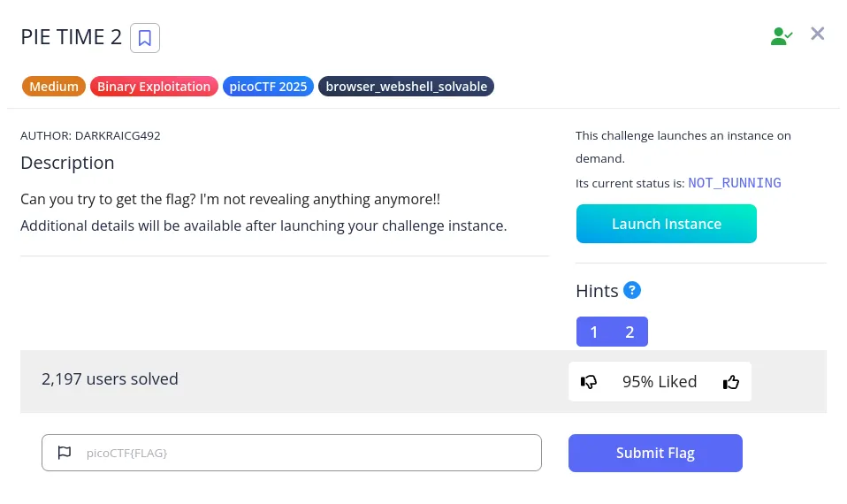Close the challenge dialog with the X
Viewport: 847px width, 504px height.
[817, 34]
